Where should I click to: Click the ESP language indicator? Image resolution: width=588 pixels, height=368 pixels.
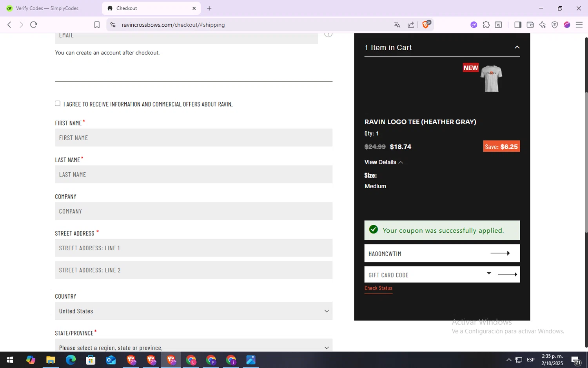(531, 360)
